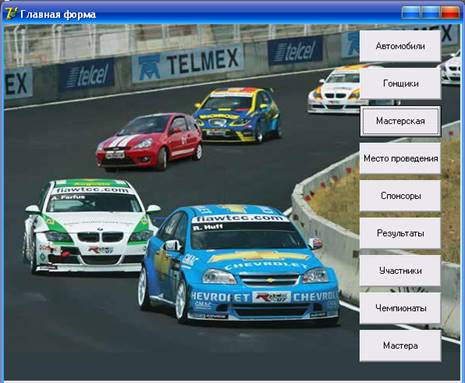Screen dimensions: 465x383
Task: Minimize the Главная форма window
Action: tap(411, 13)
